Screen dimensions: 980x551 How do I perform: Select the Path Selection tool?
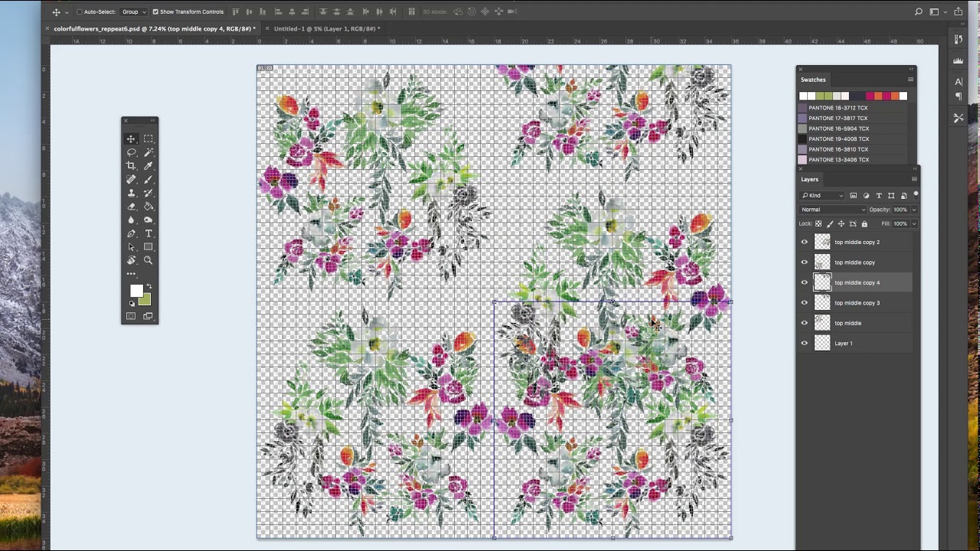[x=131, y=247]
